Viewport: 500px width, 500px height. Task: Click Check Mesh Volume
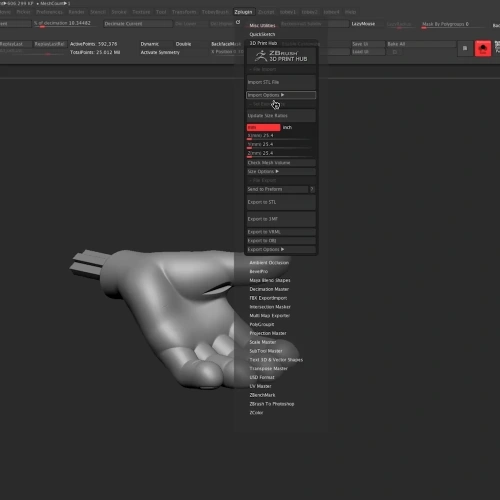point(281,163)
